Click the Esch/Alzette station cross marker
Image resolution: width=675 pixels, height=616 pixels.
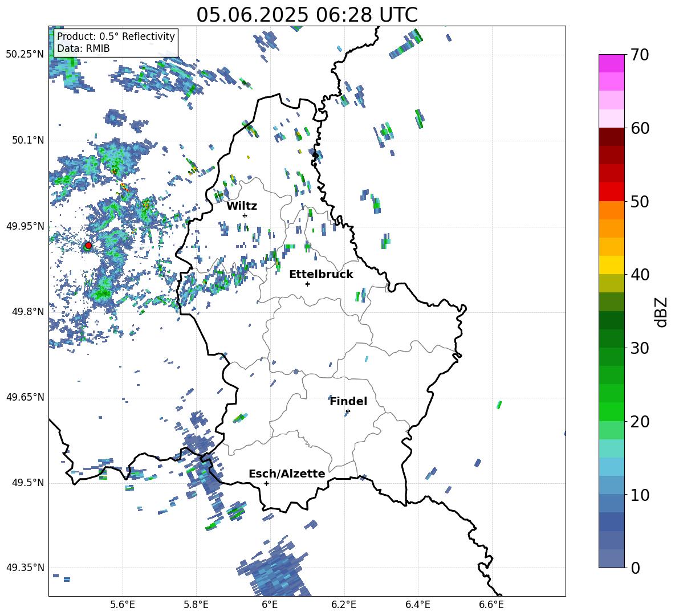[x=266, y=483]
